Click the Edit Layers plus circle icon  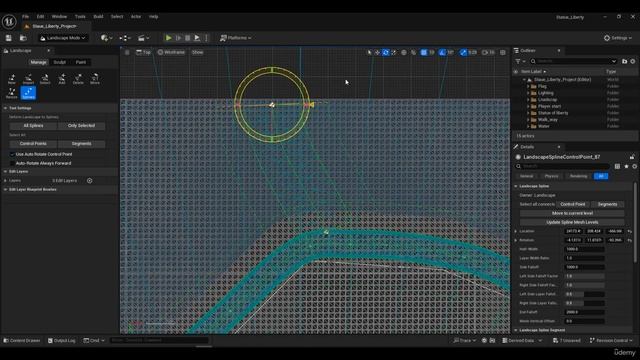tap(89, 180)
